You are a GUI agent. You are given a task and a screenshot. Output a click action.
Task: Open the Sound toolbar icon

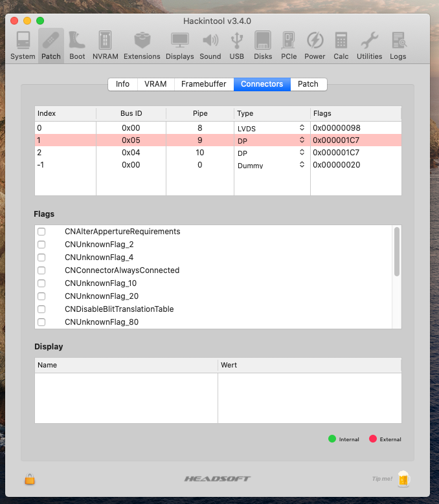point(210,46)
